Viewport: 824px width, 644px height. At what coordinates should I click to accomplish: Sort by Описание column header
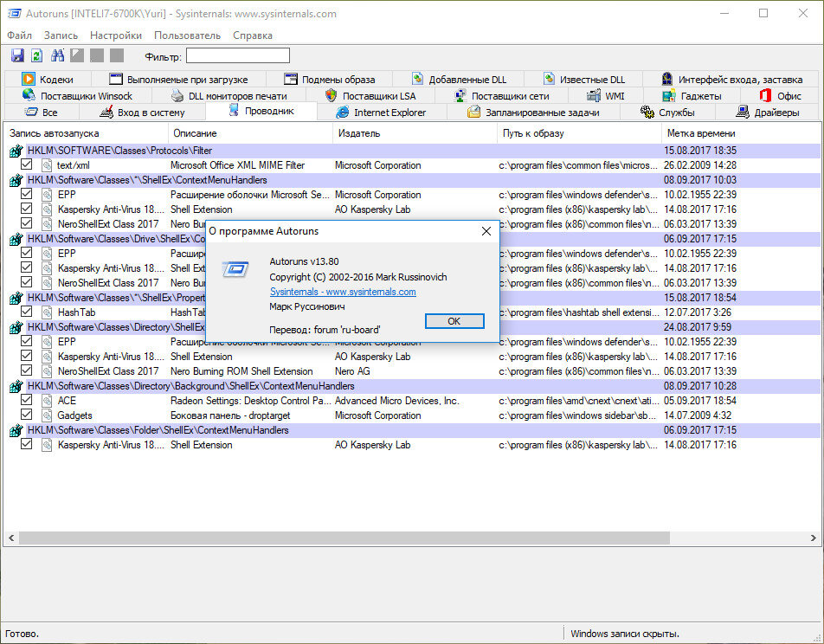click(x=251, y=133)
